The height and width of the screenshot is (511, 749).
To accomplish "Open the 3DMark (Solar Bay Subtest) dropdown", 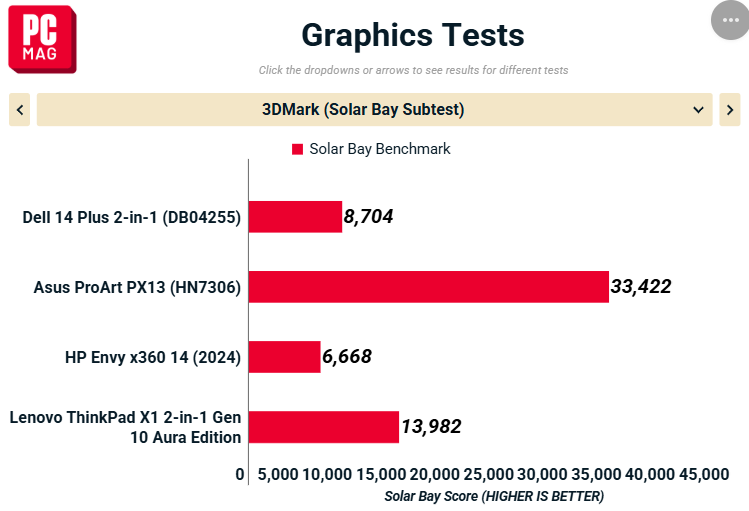I will pyautogui.click(x=374, y=110).
